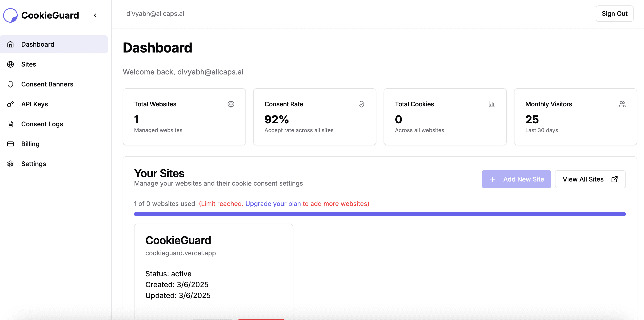Click the 'Created: 3/6/2025' text

coord(177,284)
